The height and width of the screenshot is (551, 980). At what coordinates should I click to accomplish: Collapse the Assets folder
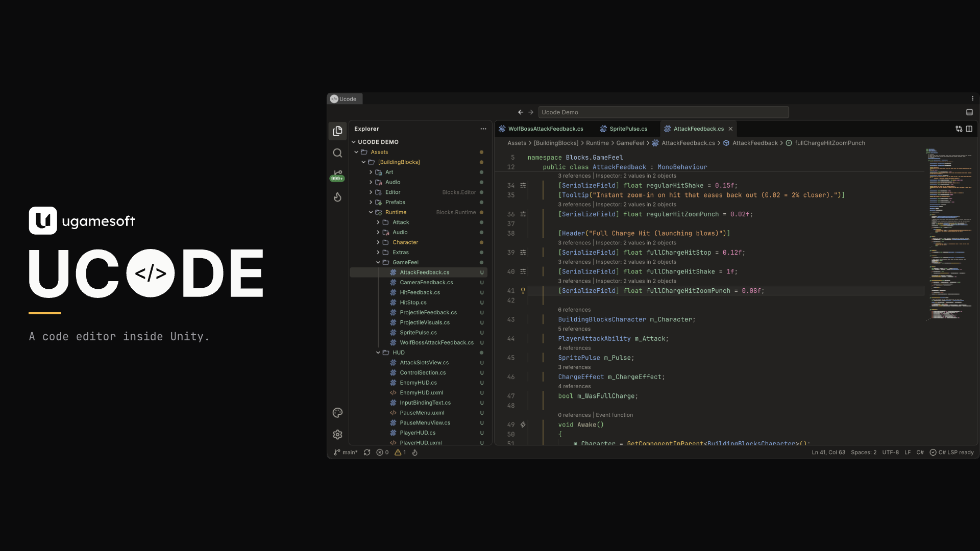click(356, 152)
